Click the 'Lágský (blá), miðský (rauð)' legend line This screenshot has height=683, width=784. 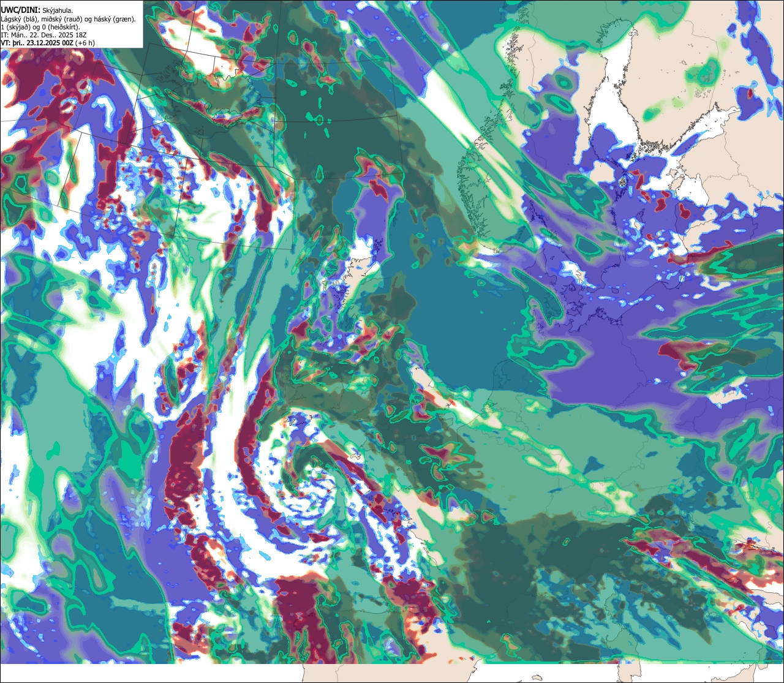coord(69,19)
